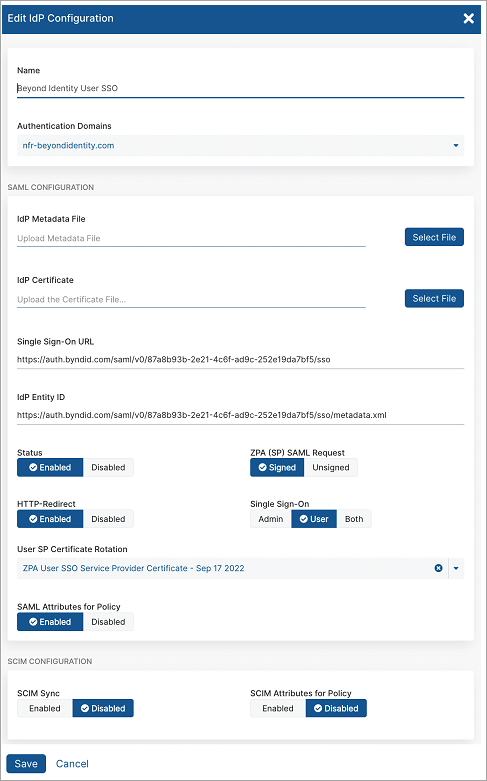The image size is (487, 781).
Task: Click the Name input field
Action: (x=241, y=88)
